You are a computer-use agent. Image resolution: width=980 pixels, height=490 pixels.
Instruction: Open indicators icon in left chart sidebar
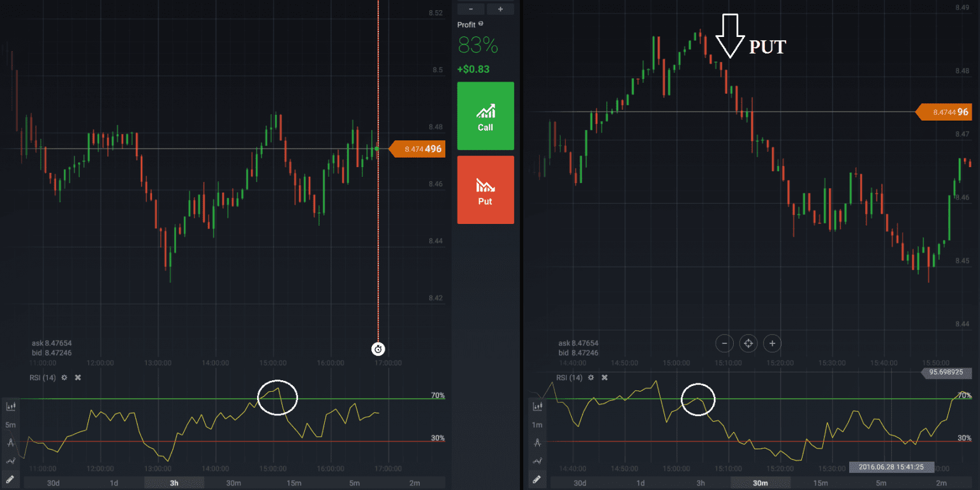pyautogui.click(x=10, y=460)
